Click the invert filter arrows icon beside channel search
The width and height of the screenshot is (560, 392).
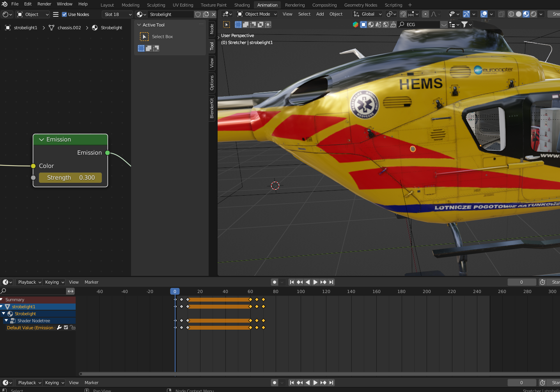point(71,291)
